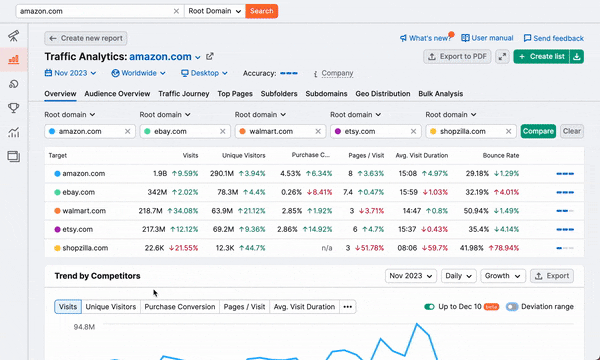Switch to the Audience Overview tab
The width and height of the screenshot is (600, 360).
point(117,94)
